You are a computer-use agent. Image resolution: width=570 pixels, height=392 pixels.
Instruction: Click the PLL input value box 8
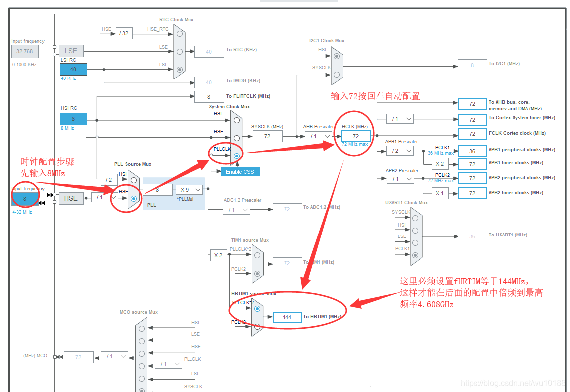158,190
